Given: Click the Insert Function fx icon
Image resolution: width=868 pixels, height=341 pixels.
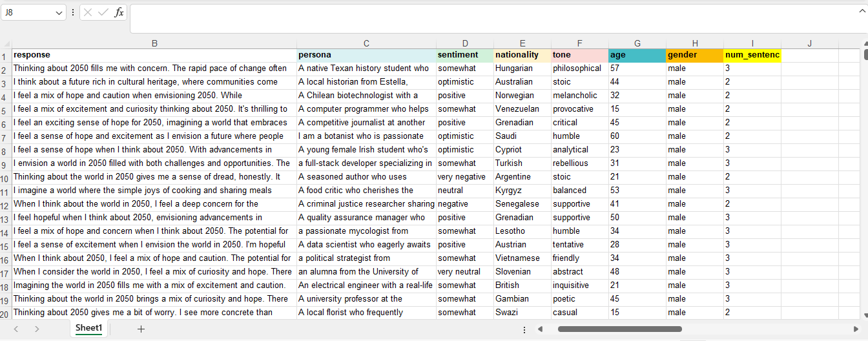Looking at the screenshot, I should 119,13.
